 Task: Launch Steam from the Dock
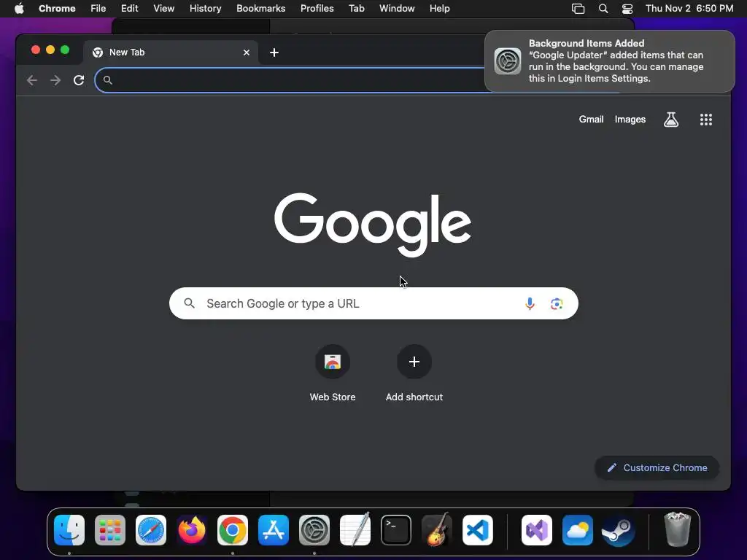click(x=619, y=530)
